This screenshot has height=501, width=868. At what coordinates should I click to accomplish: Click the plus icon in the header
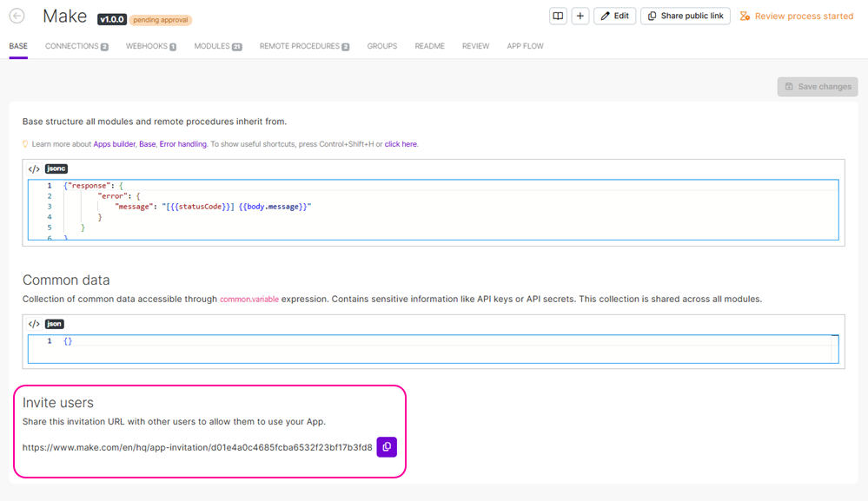580,16
